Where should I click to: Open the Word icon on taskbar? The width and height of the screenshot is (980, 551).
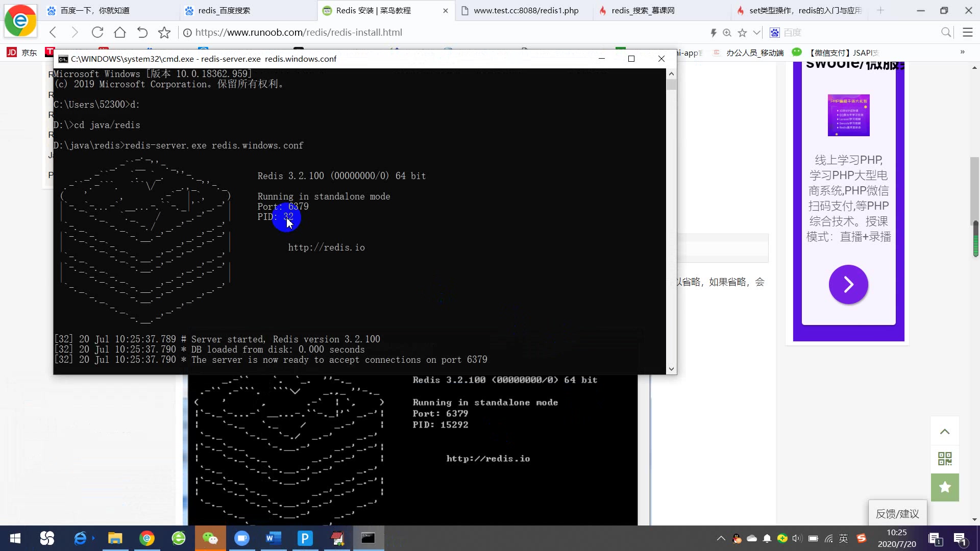(274, 538)
